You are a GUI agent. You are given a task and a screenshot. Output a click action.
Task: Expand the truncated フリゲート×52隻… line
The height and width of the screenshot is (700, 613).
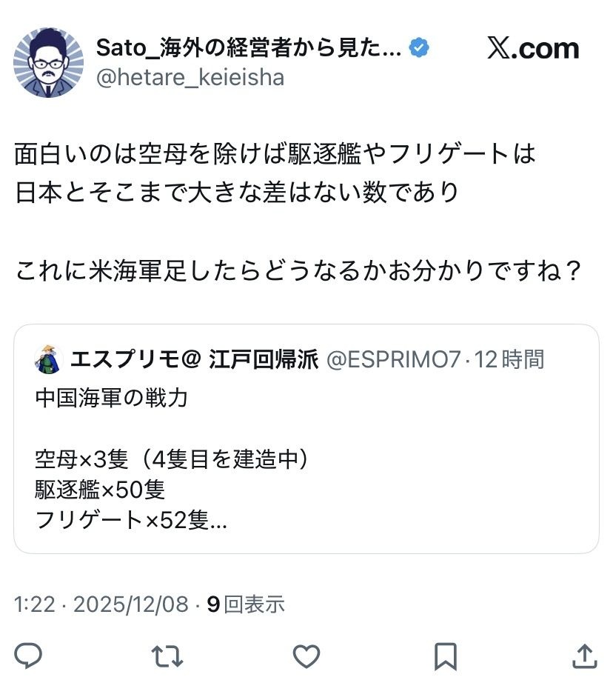(132, 521)
